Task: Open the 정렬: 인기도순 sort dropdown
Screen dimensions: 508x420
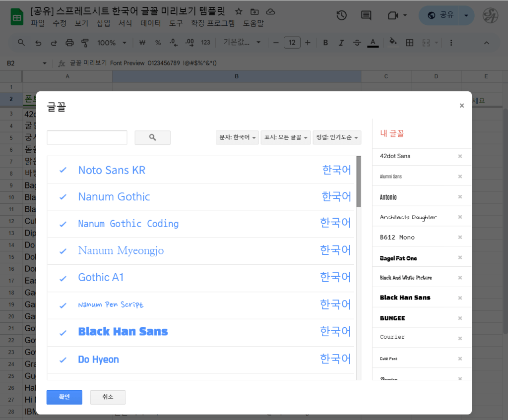Action: tap(337, 137)
